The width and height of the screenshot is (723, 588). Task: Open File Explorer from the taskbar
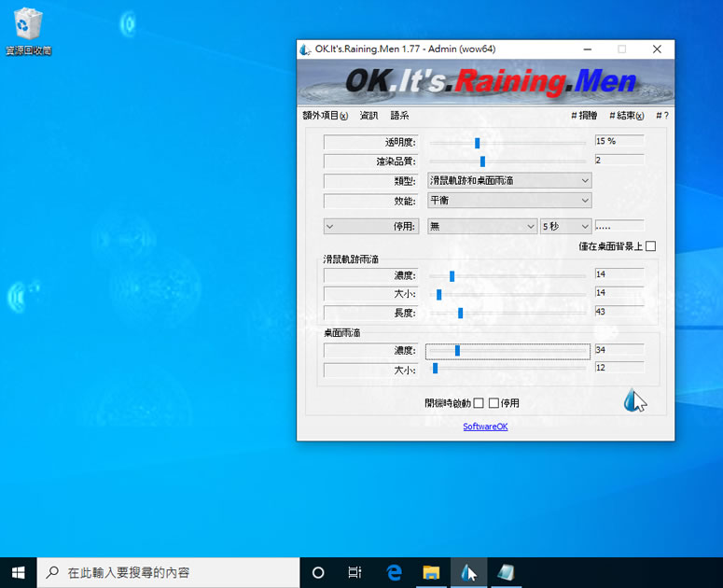tap(431, 573)
